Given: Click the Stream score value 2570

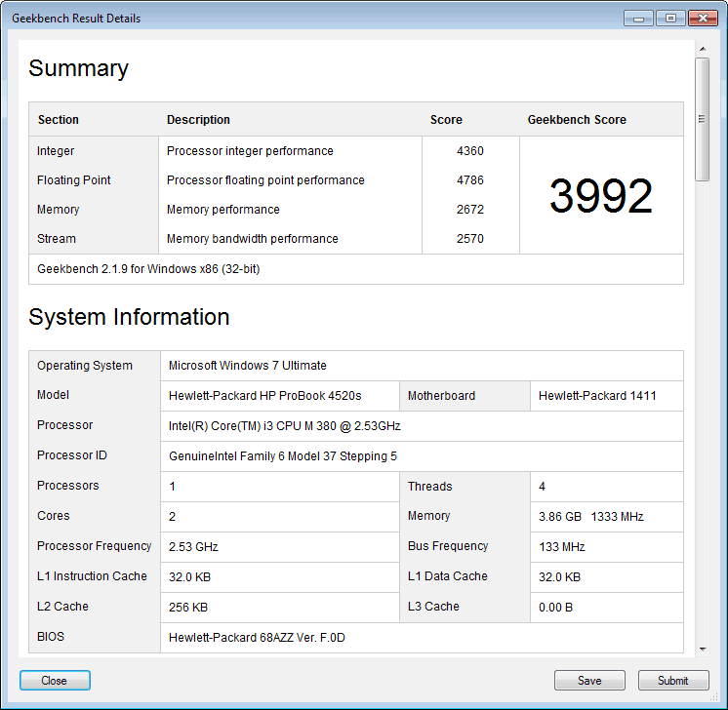Looking at the screenshot, I should pos(469,239).
